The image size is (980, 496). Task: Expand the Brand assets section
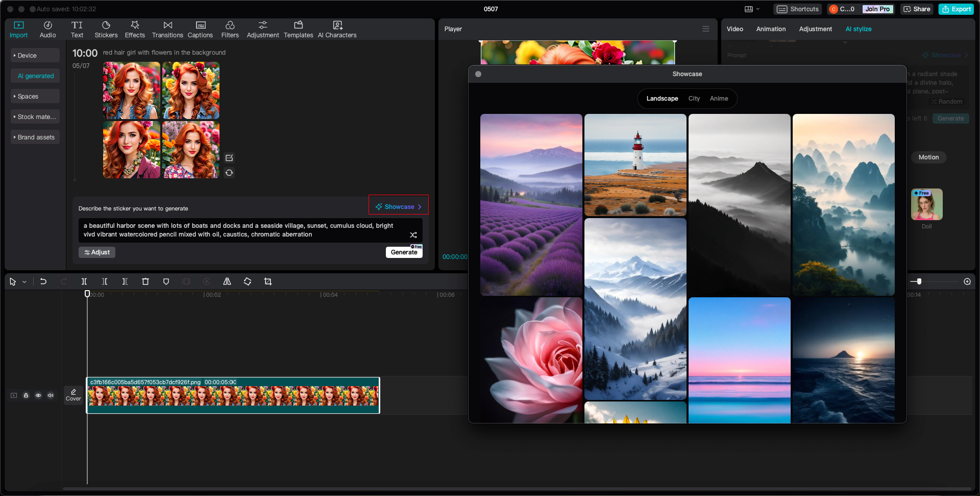pyautogui.click(x=35, y=137)
